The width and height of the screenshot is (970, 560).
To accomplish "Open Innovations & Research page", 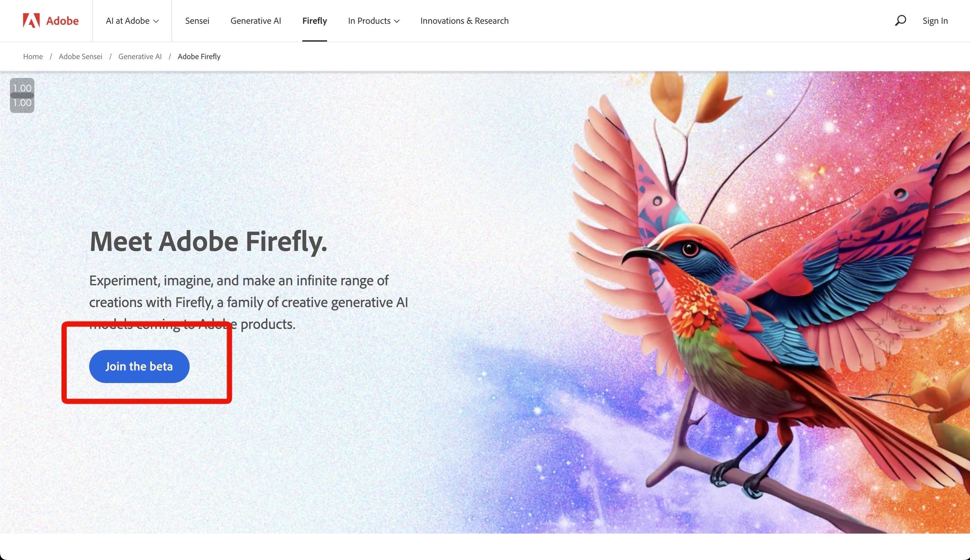I will (x=464, y=21).
